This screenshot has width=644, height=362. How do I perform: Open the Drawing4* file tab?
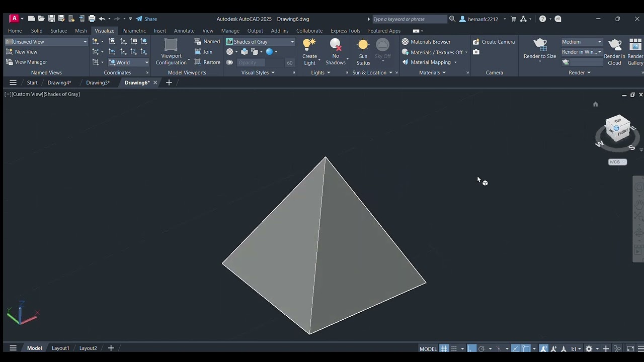(59, 82)
